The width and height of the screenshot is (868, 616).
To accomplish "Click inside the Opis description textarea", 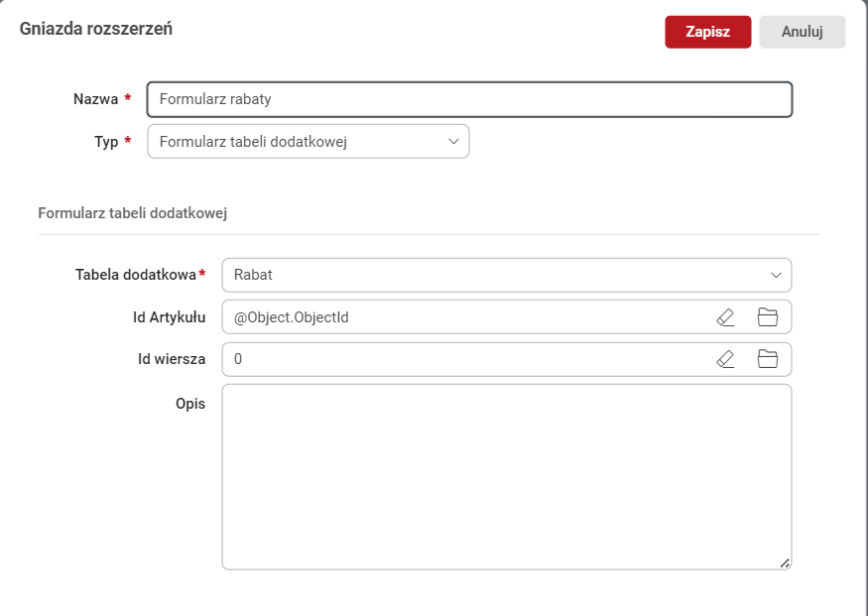I will point(506,476).
